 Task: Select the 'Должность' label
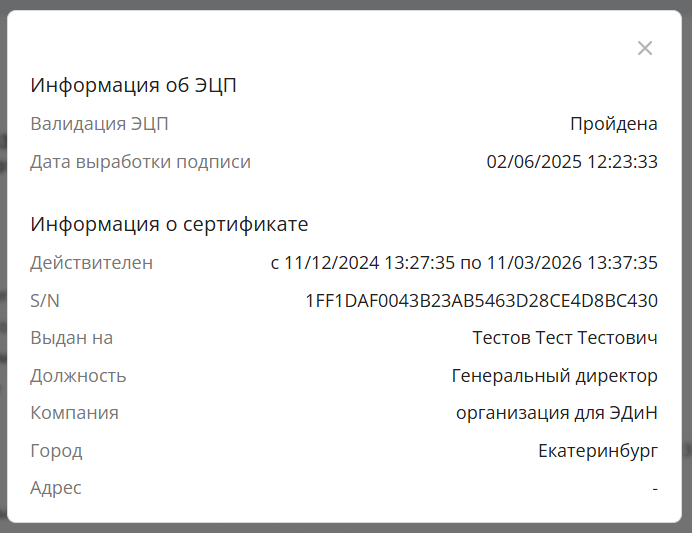point(78,376)
